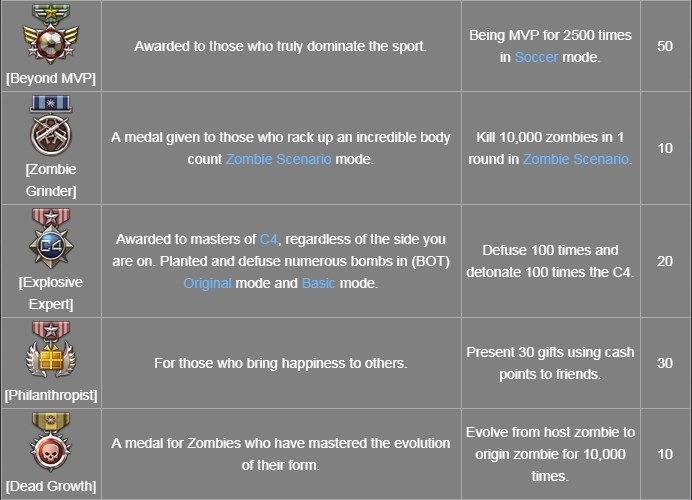692x500 pixels.
Task: Click the 20 points cell for Explosive Expert
Action: (x=664, y=261)
